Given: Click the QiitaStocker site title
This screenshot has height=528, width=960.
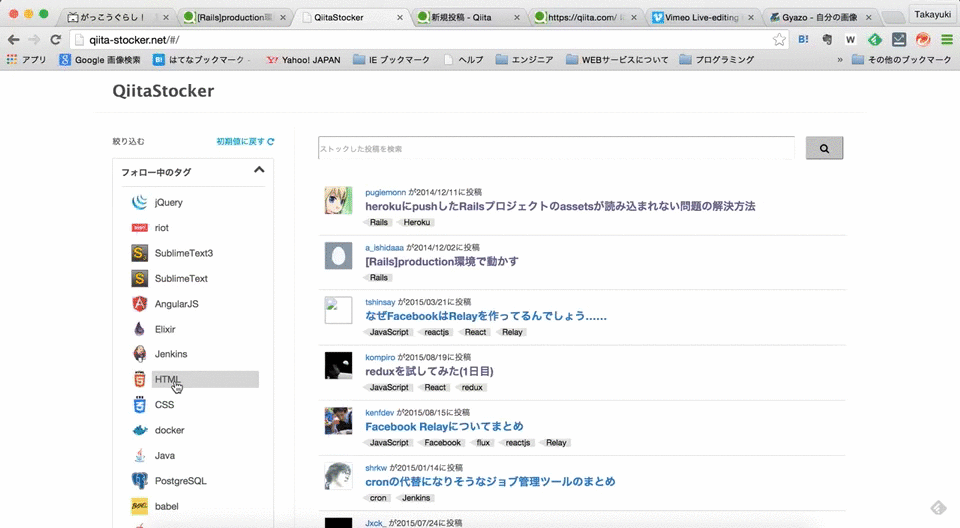Looking at the screenshot, I should point(163,91).
